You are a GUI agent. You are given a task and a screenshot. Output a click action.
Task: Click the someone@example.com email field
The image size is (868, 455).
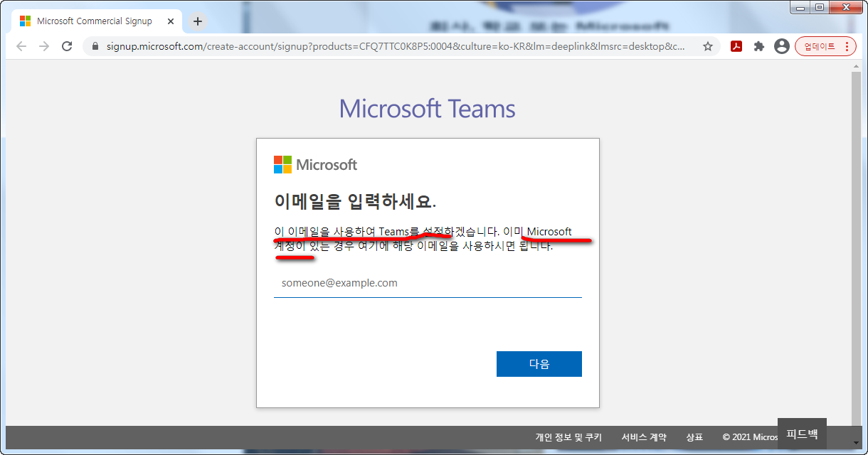coord(428,283)
